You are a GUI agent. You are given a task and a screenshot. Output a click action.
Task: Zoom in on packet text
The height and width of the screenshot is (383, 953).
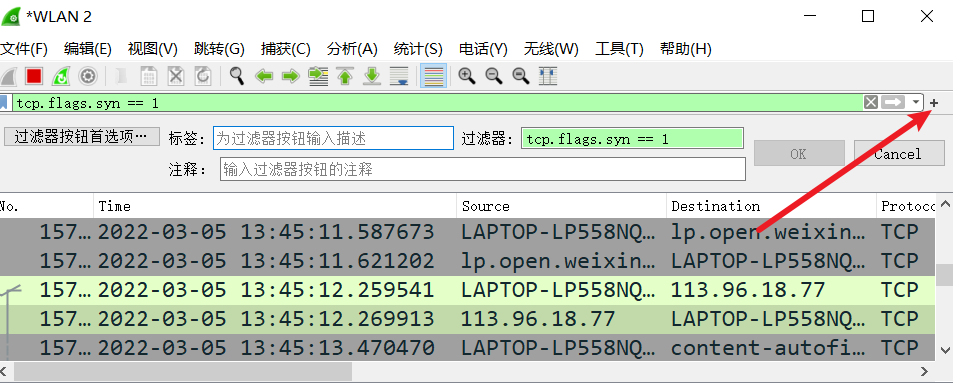(467, 76)
